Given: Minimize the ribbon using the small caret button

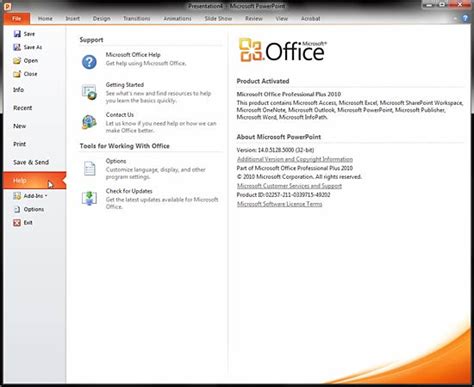Looking at the screenshot, I should tap(456, 19).
